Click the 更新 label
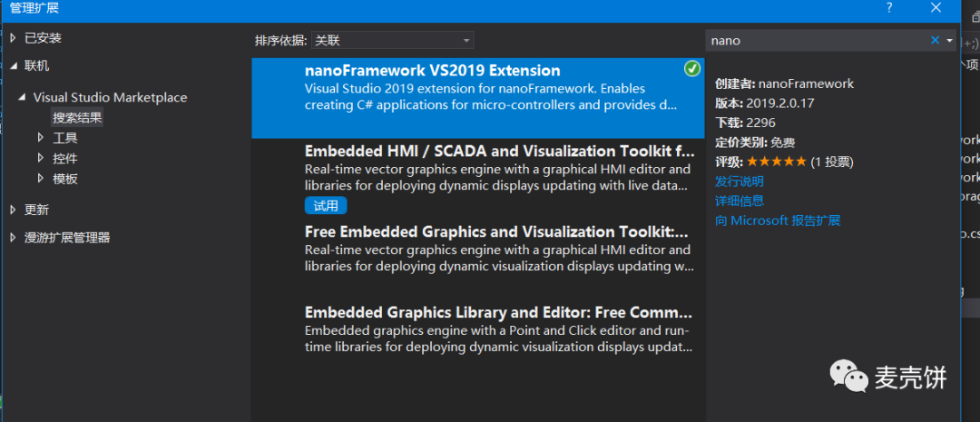The image size is (980, 422). point(37,210)
